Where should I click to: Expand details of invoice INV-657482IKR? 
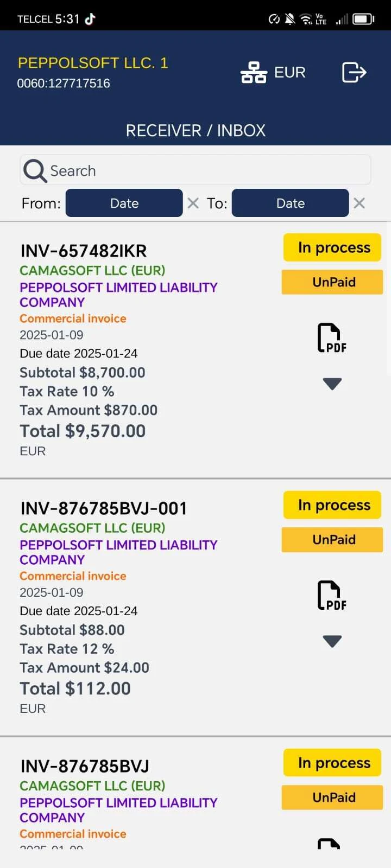[332, 384]
